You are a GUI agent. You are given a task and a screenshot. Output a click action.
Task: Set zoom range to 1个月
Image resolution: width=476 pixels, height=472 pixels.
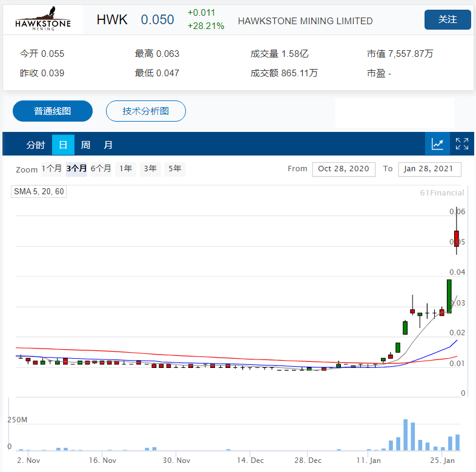51,169
